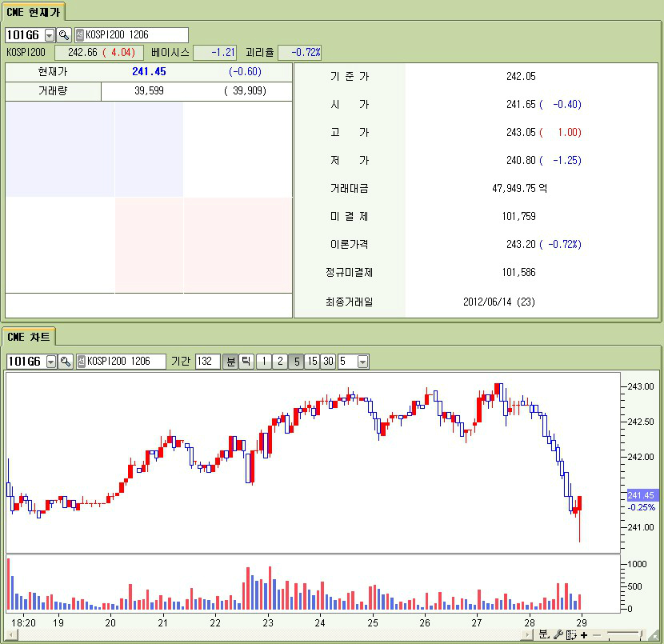Open chart settings wrench icon
The width and height of the screenshot is (664, 644).
tap(558, 634)
